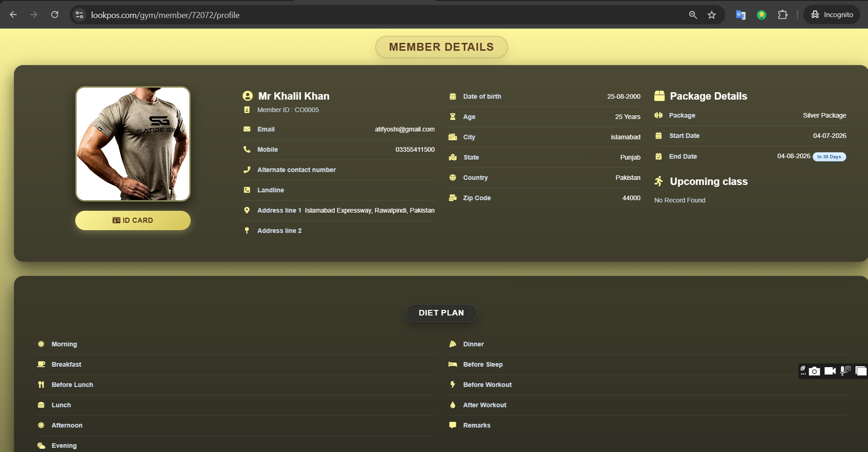Open the ID CARD button
This screenshot has width=868, height=452.
133,220
